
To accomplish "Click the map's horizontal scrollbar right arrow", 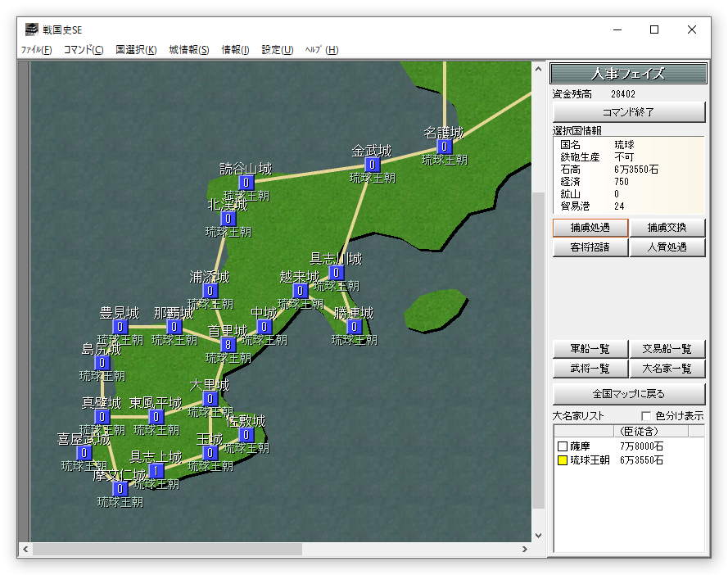I will (x=525, y=549).
